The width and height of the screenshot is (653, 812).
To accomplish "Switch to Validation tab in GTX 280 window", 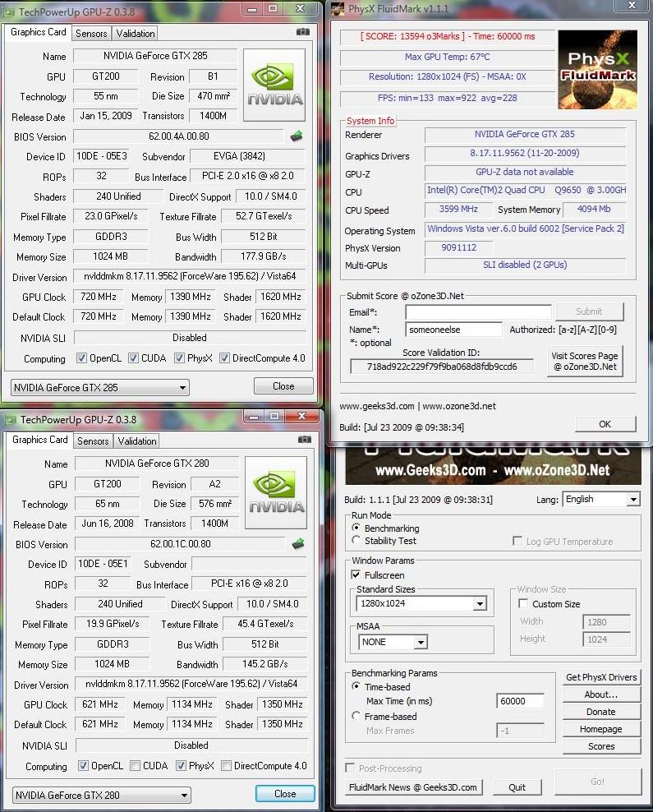I will [136, 441].
